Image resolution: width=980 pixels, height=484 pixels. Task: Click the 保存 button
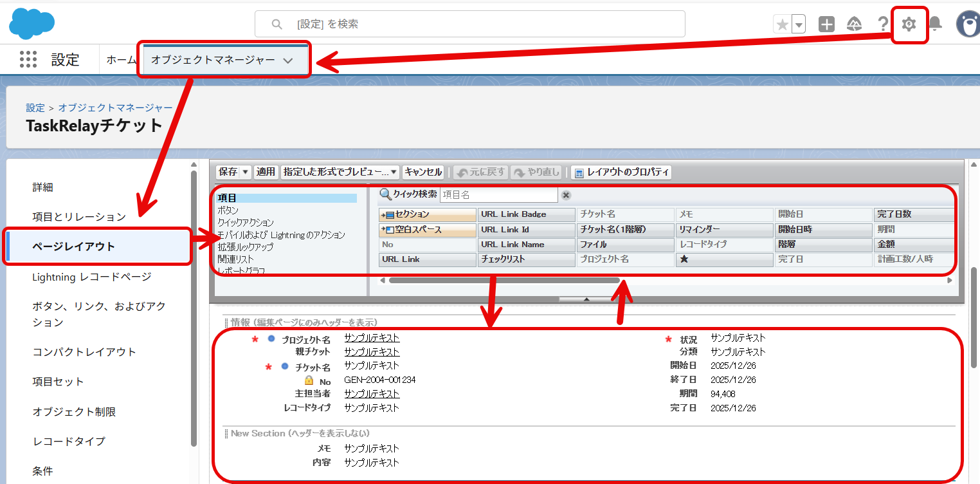(228, 172)
